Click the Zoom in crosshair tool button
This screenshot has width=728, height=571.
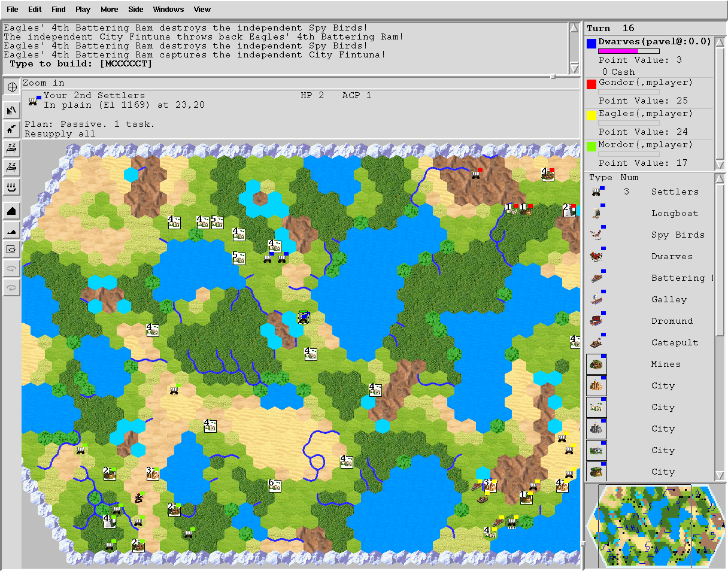(x=12, y=87)
